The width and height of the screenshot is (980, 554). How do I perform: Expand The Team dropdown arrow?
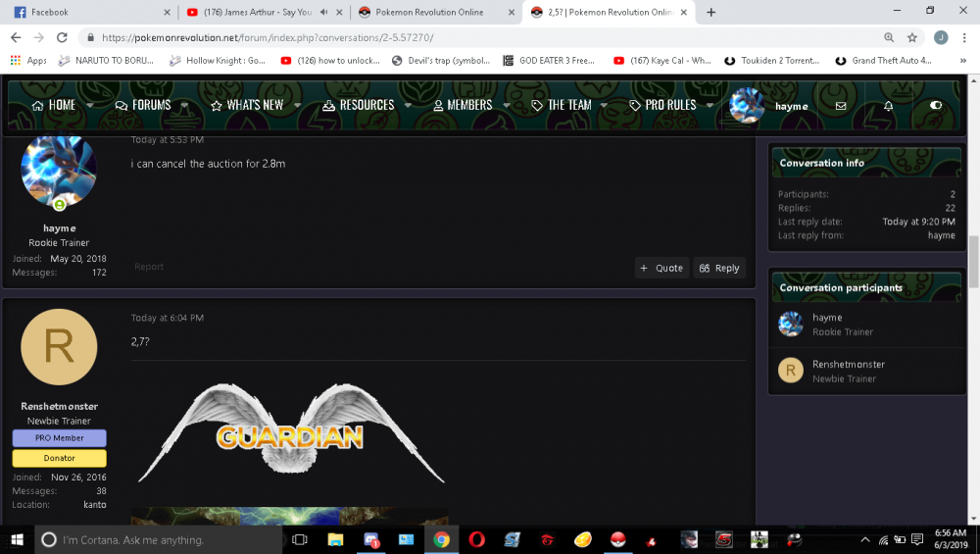tap(604, 105)
